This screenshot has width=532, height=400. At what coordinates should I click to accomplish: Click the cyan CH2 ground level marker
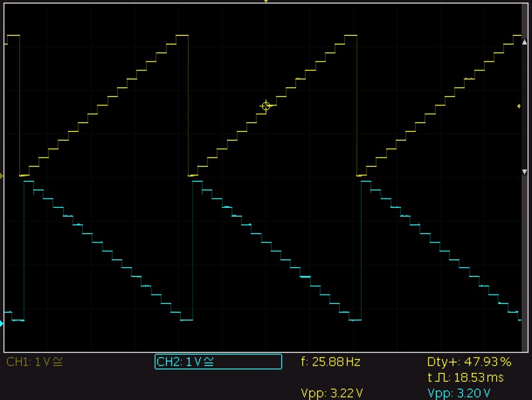[2, 324]
